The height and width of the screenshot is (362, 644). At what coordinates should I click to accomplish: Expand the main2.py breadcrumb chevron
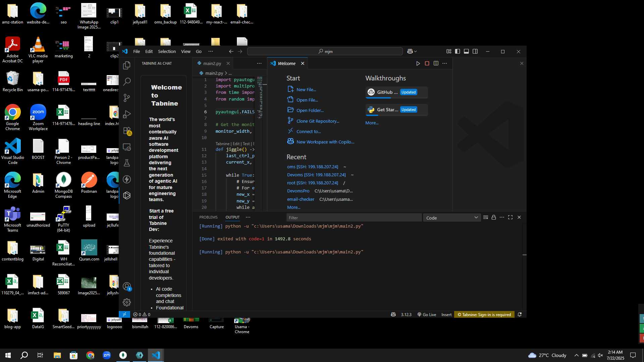tap(226, 73)
